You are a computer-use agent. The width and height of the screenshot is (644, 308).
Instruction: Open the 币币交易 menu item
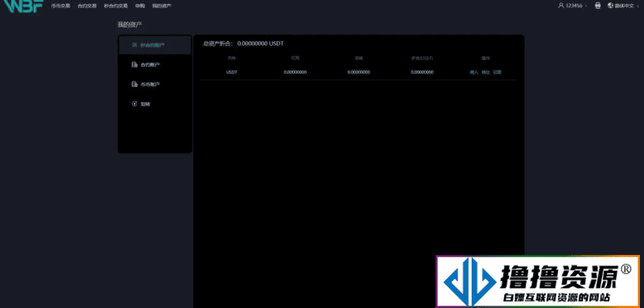(61, 6)
